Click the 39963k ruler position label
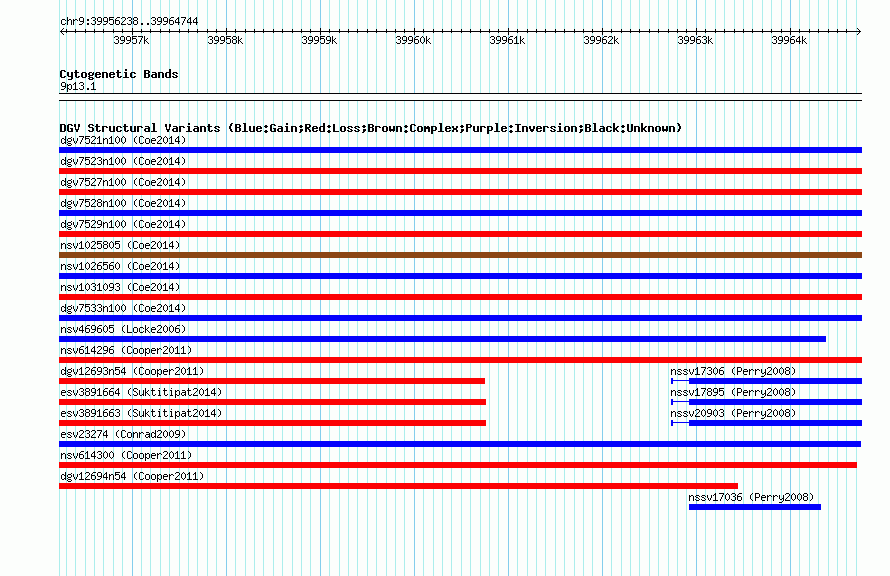The height and width of the screenshot is (576, 890). [695, 40]
